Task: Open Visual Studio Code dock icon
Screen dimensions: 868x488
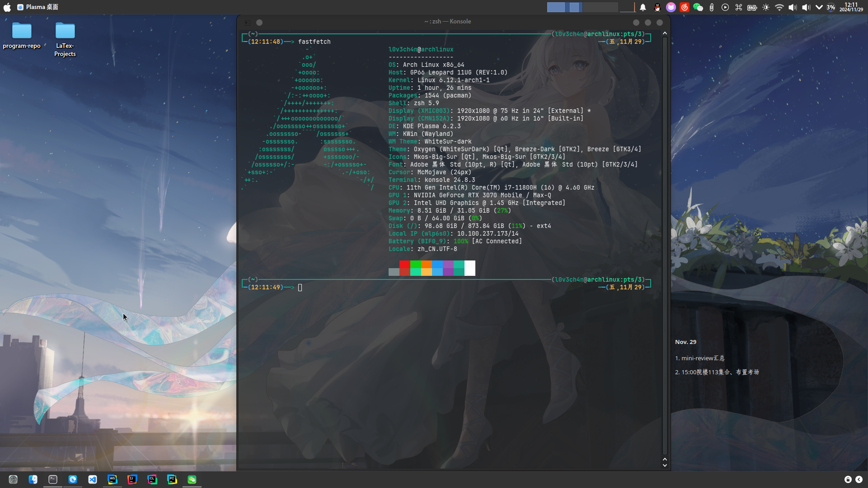Action: coord(93,479)
